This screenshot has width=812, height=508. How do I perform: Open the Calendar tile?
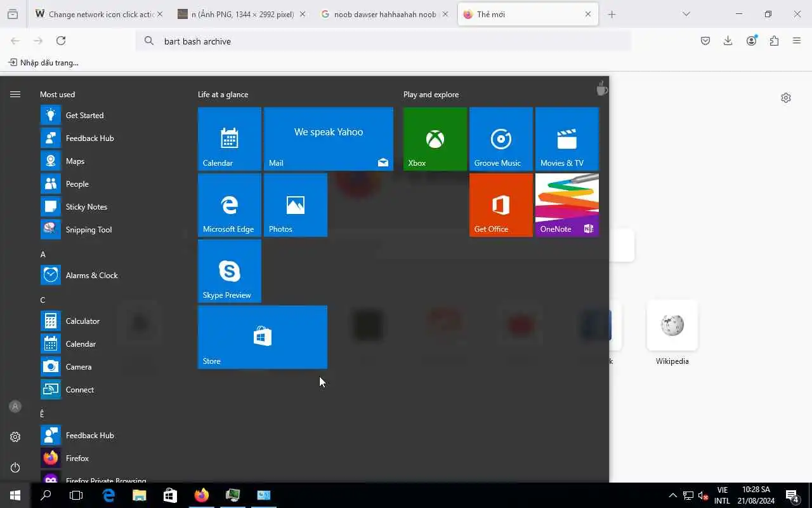[230, 139]
